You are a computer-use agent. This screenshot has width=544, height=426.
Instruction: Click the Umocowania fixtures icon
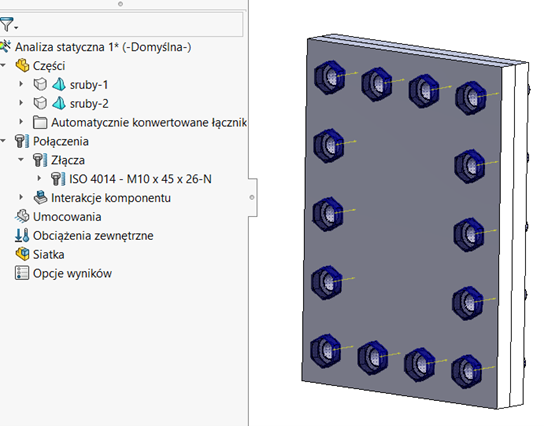(x=22, y=216)
